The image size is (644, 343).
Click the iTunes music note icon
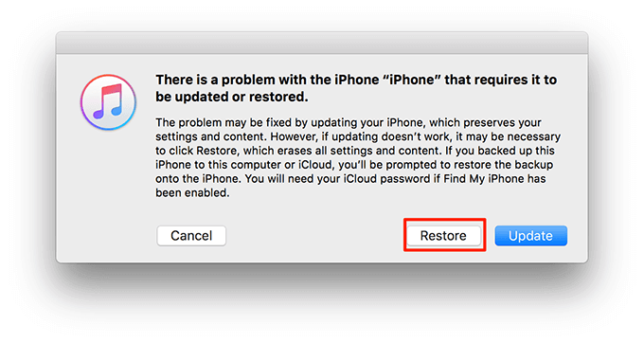coord(108,101)
